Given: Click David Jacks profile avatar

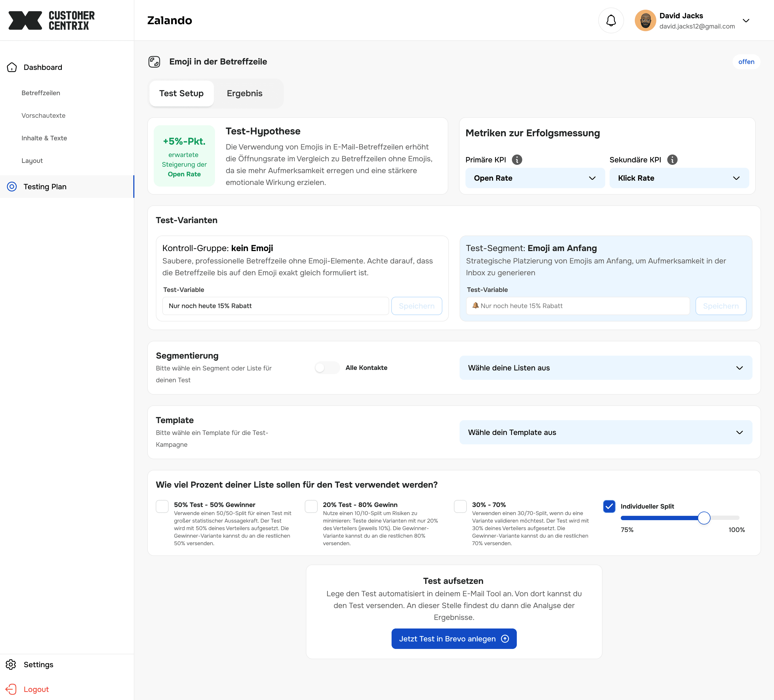Looking at the screenshot, I should (x=645, y=20).
